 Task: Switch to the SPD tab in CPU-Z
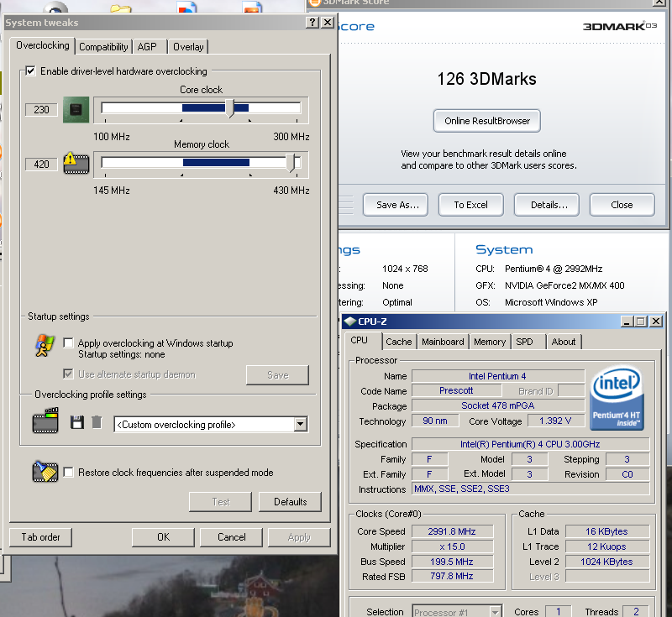point(524,342)
